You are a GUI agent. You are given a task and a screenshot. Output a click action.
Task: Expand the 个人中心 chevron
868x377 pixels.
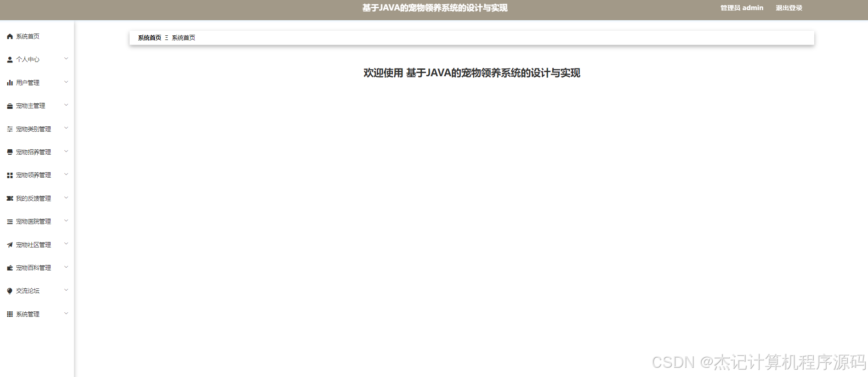66,59
